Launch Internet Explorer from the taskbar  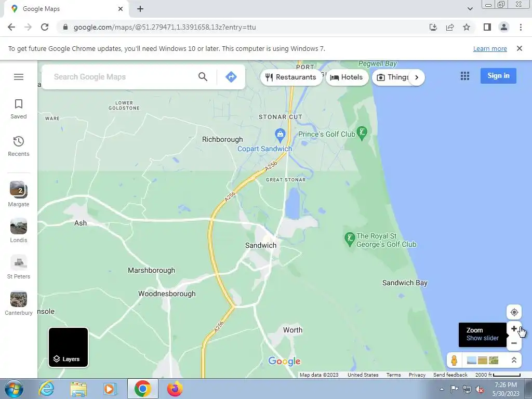pos(46,389)
